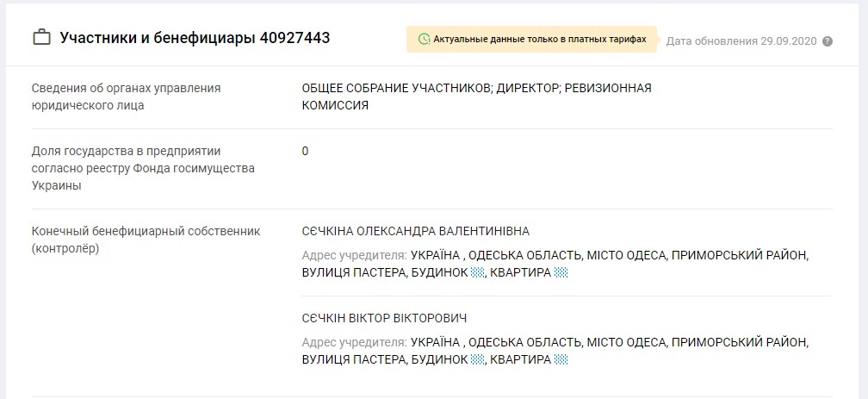Reveal hidden БУДИНОК number for Сєчкіна Олександра

click(477, 272)
